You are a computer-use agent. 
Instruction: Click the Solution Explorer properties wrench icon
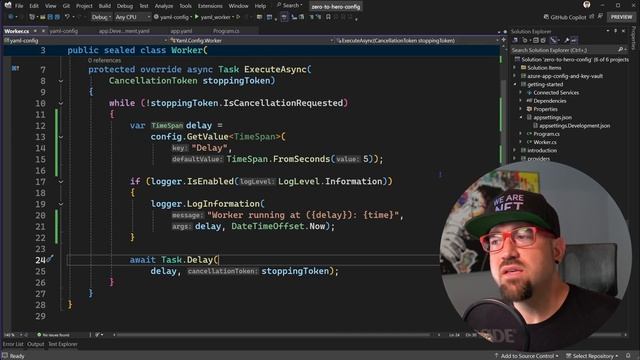coord(567,40)
